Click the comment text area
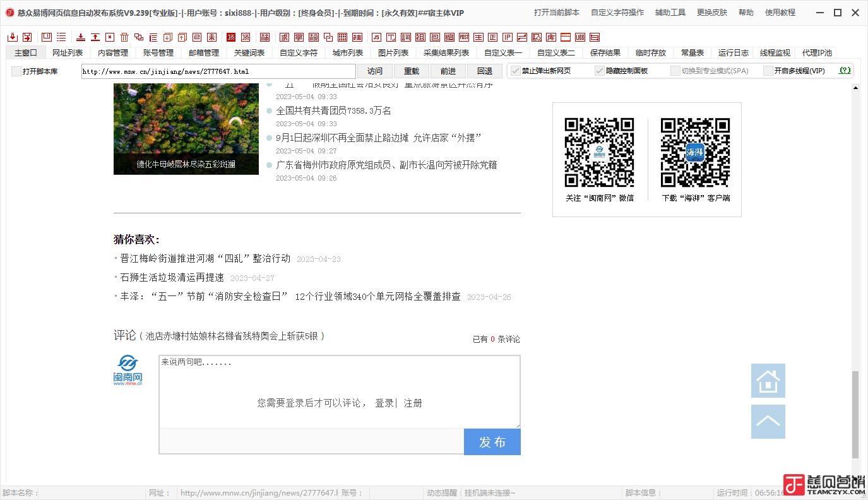Image resolution: width=868 pixels, height=500 pixels. click(x=340, y=391)
